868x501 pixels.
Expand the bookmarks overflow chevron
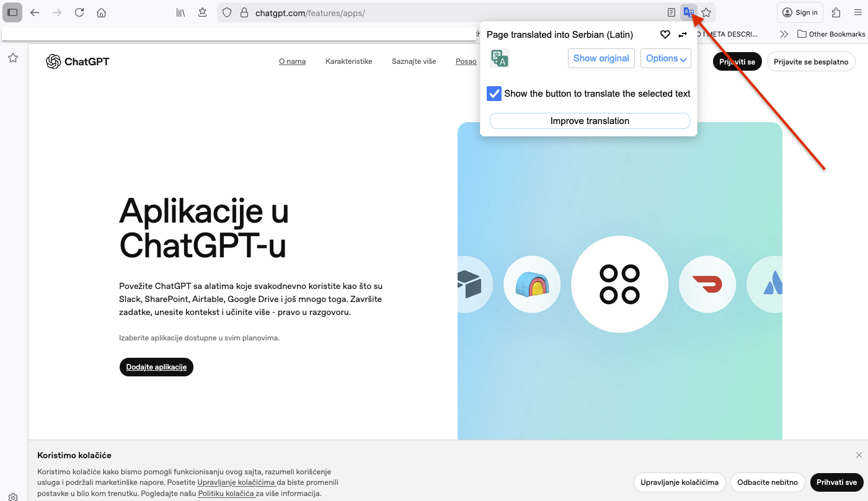coord(784,34)
